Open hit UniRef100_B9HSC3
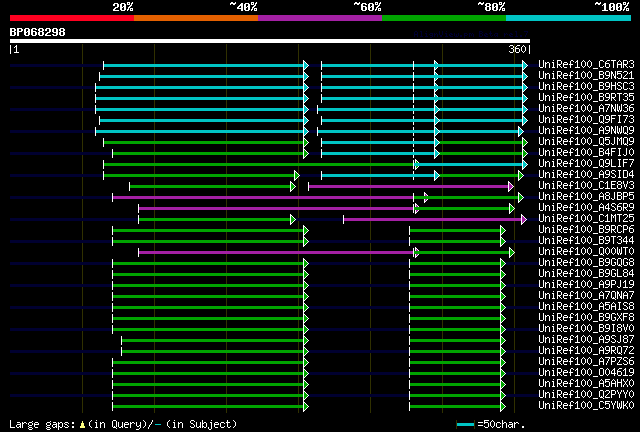Screen dimensions: 640x432 point(586,87)
